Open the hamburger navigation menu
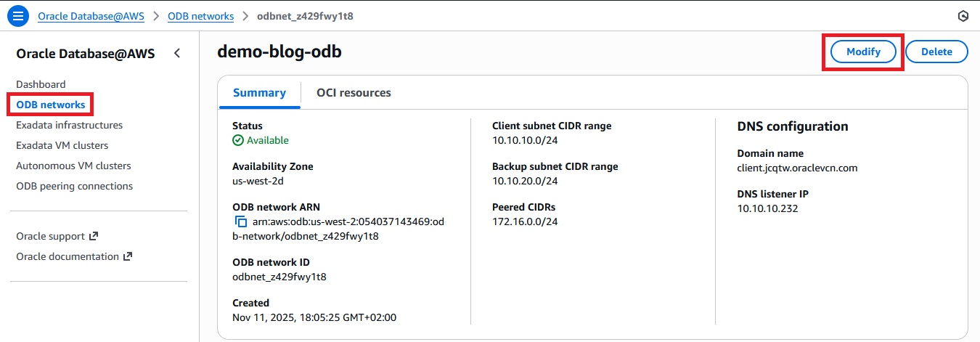 [17, 15]
